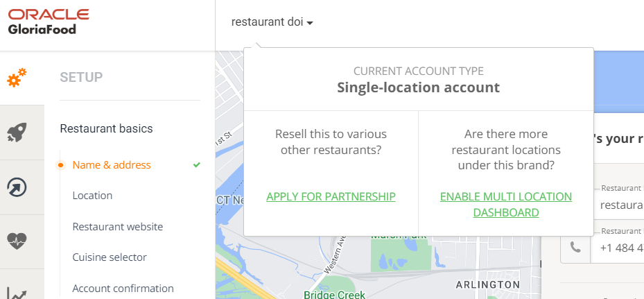644x299 pixels.
Task: Open the Setup gears icon section
Action: click(x=17, y=78)
